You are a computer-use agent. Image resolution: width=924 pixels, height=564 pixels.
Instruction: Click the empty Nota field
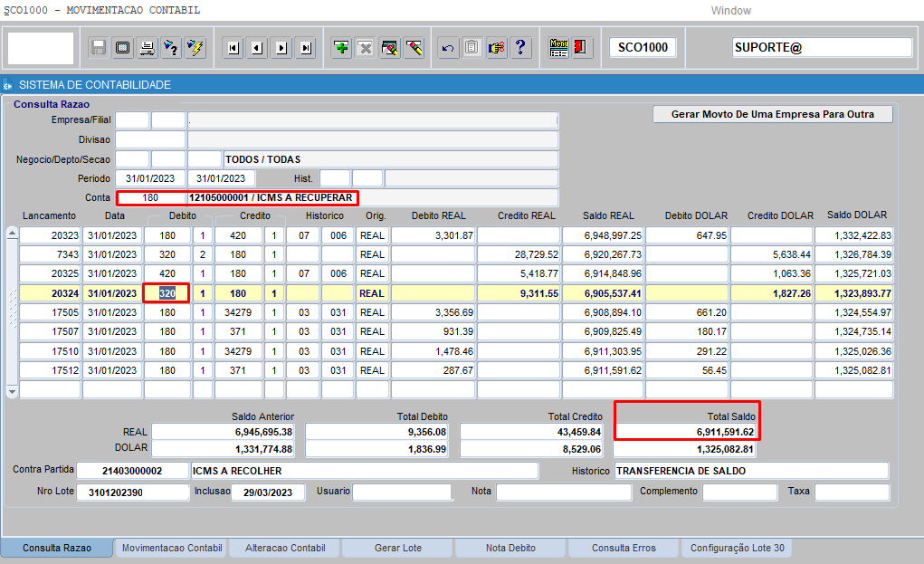pos(564,492)
